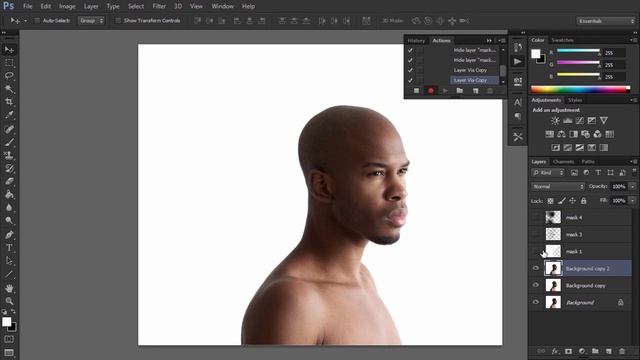The width and height of the screenshot is (640, 360).
Task: Open the Kind layer filter dropdown
Action: (548, 173)
